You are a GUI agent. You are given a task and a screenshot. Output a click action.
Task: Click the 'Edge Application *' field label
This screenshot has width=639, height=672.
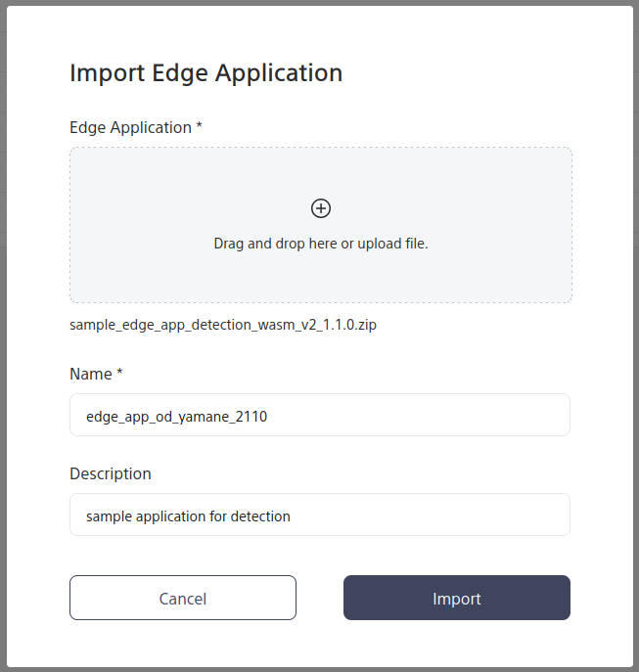pos(130,127)
